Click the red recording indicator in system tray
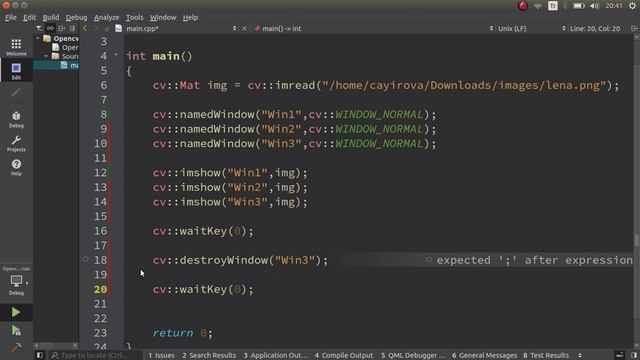Viewport: 640px width, 360px height. click(522, 6)
